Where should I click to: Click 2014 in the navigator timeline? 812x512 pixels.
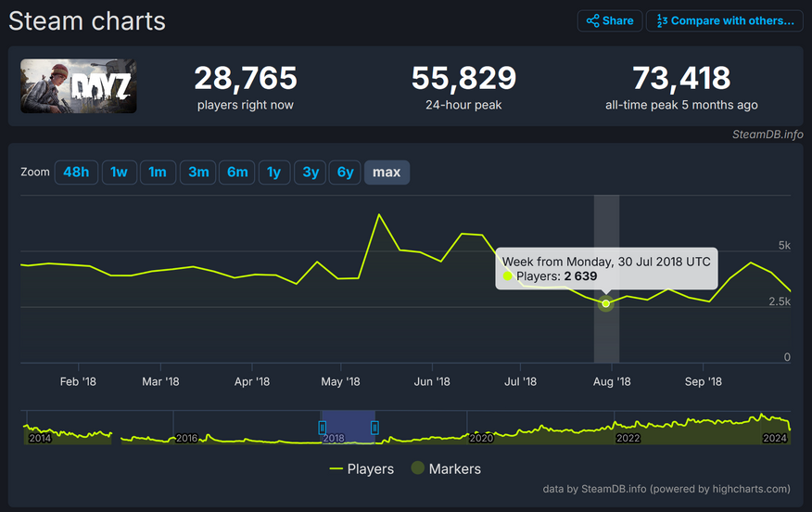click(x=40, y=439)
